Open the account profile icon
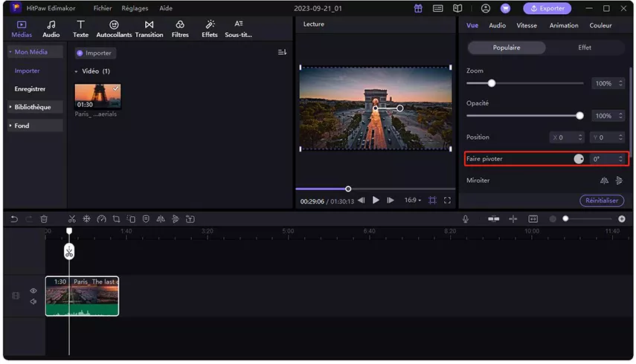This screenshot has height=364, width=636. 486,8
